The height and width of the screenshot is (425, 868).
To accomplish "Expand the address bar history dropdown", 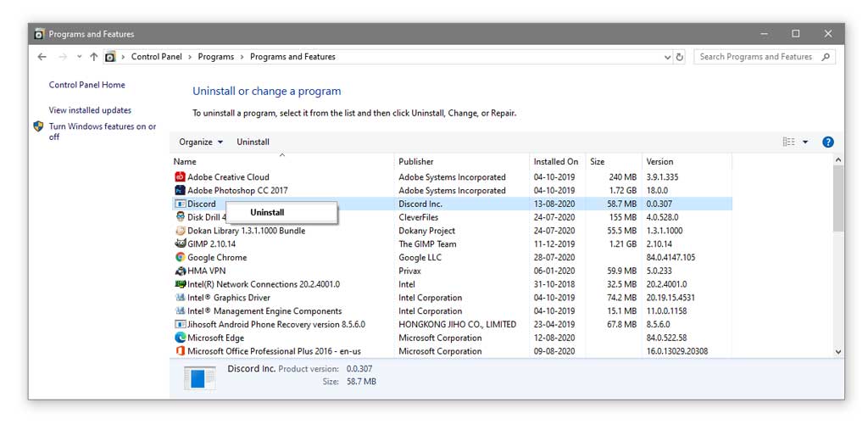I will 667,57.
